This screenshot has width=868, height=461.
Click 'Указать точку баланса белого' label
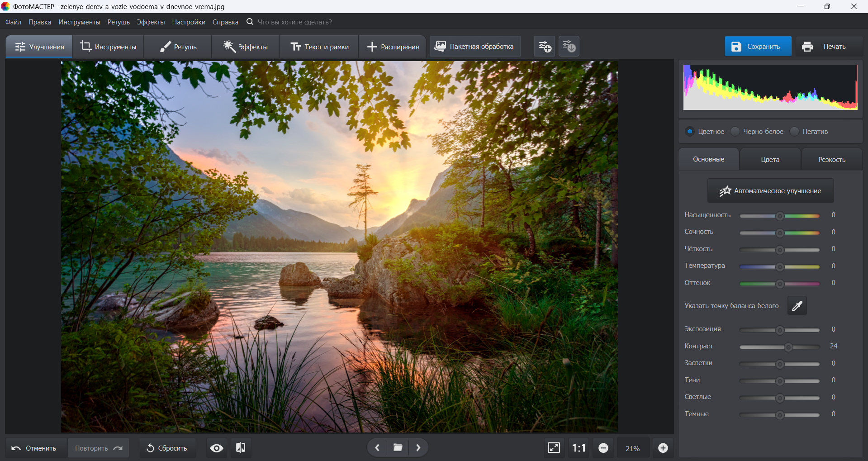(x=731, y=306)
